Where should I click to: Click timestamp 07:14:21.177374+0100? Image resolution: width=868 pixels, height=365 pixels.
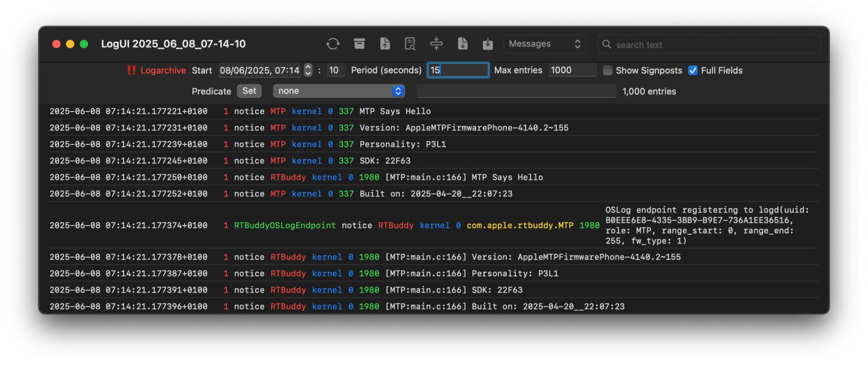[128, 225]
